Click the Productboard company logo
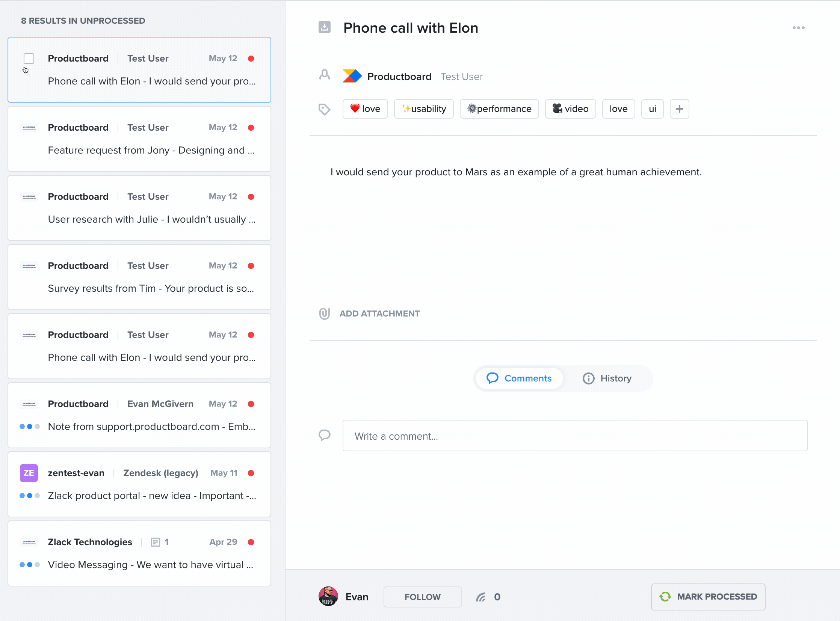Viewport: 840px width, 621px height. point(352,76)
